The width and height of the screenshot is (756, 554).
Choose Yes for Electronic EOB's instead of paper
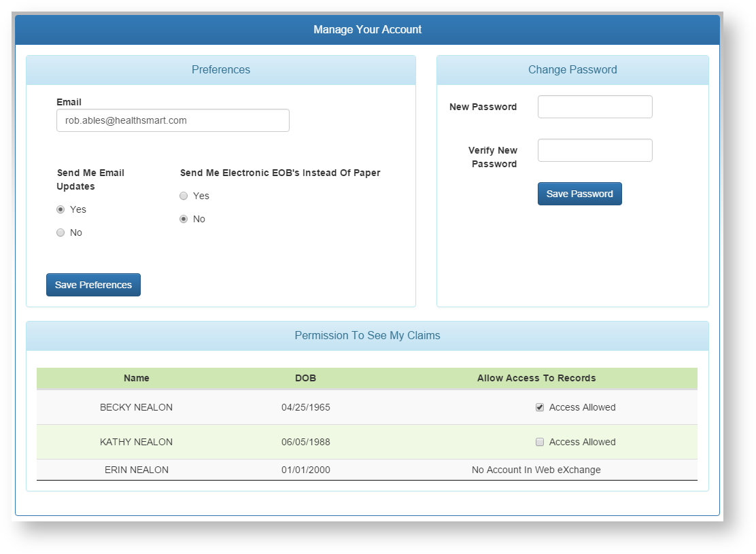tap(184, 196)
